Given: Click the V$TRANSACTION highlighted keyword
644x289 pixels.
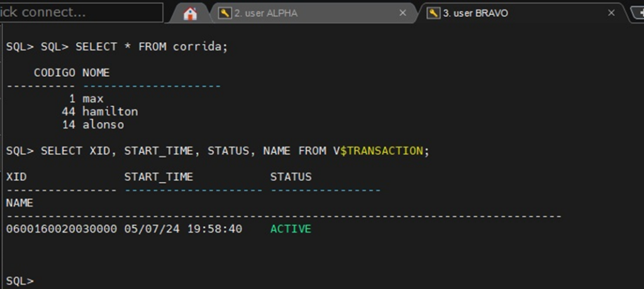Looking at the screenshot, I should pyautogui.click(x=380, y=151).
